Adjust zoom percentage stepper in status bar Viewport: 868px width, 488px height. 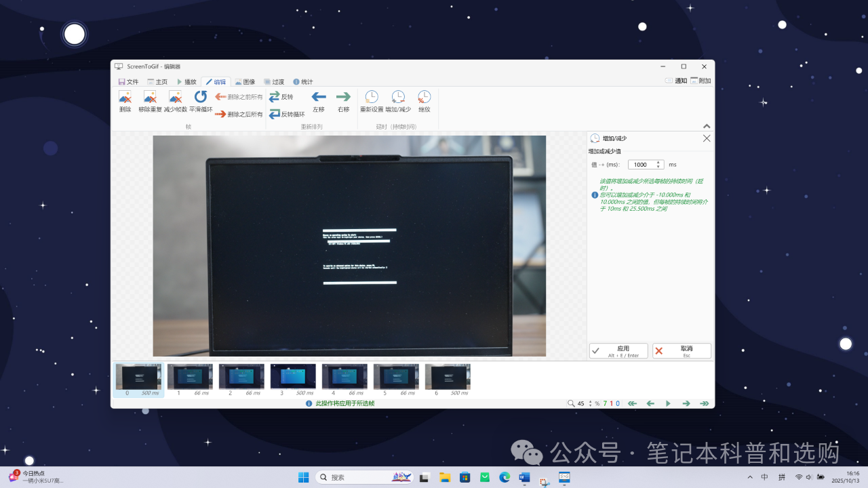pos(590,403)
